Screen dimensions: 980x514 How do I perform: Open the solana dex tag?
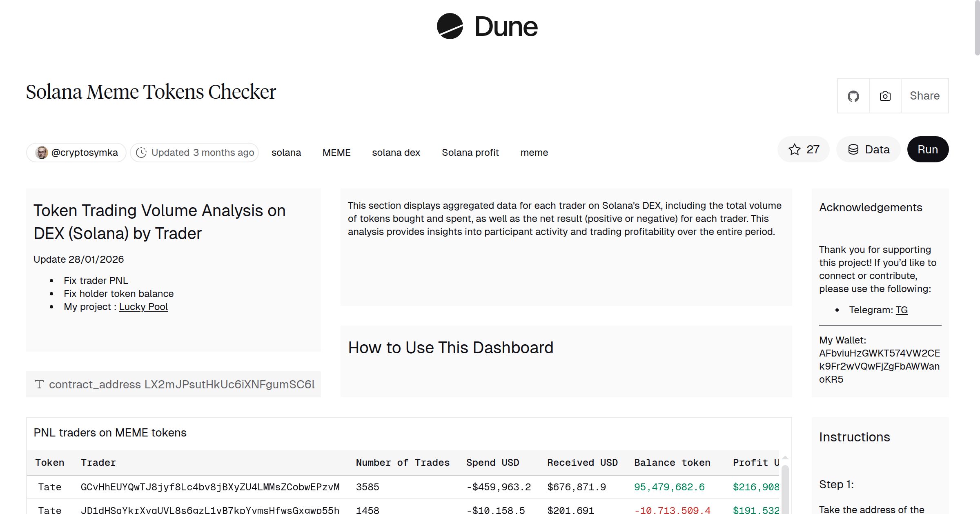pos(396,152)
